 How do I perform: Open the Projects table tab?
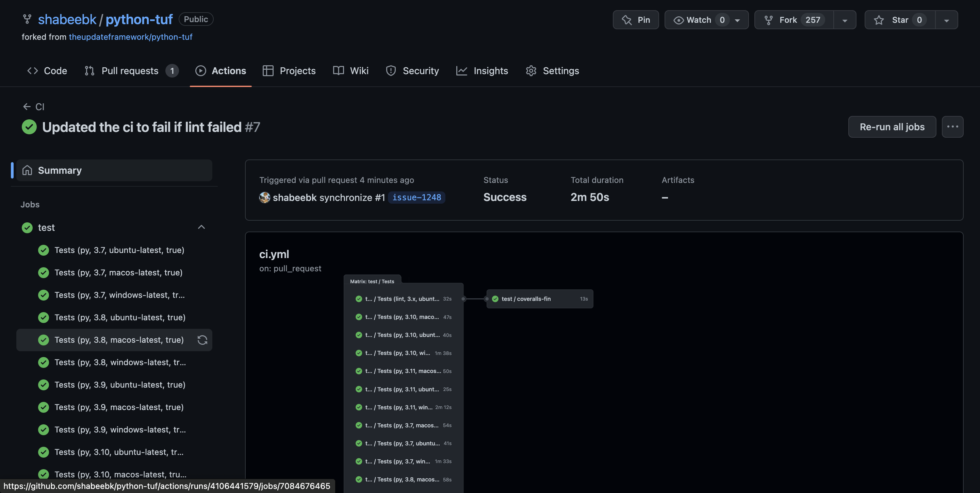pos(289,71)
